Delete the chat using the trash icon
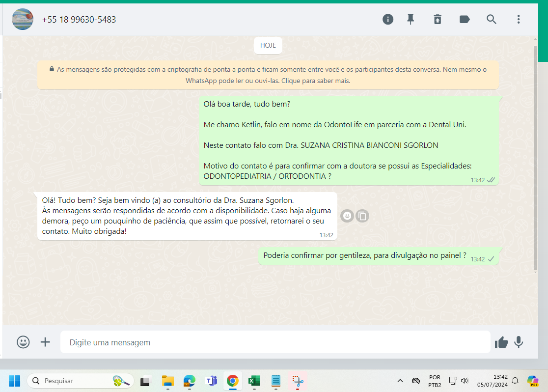This screenshot has height=392, width=548. pyautogui.click(x=438, y=19)
